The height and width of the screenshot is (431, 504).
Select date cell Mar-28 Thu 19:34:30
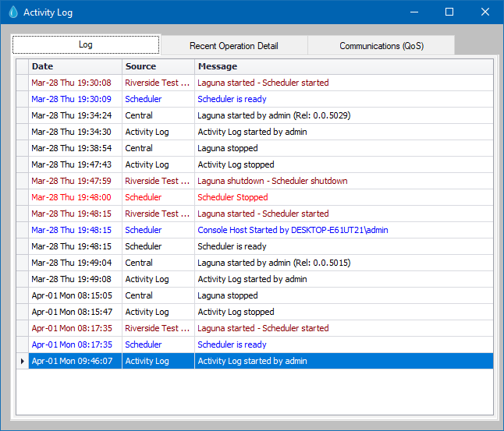(75, 132)
